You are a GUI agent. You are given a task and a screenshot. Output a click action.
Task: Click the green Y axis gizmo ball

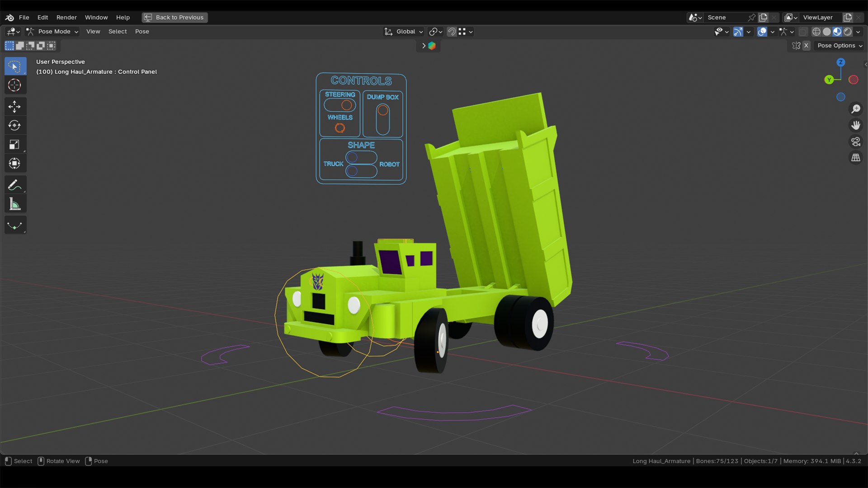(x=829, y=80)
